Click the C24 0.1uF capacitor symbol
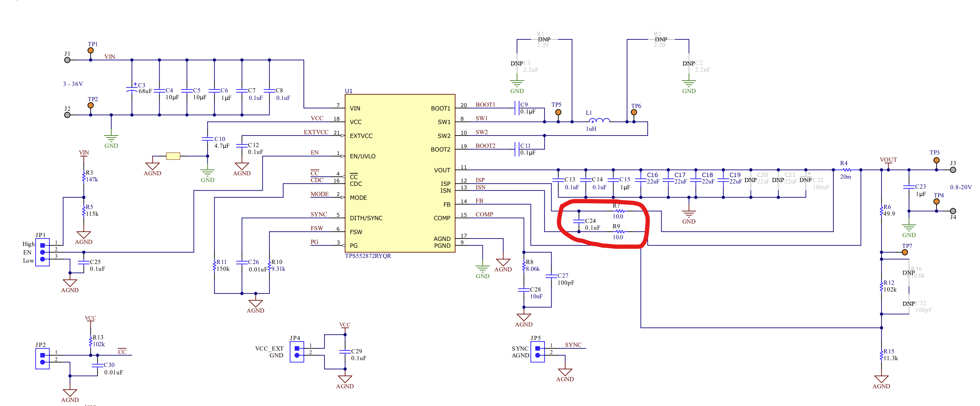The image size is (980, 406). coord(579,221)
